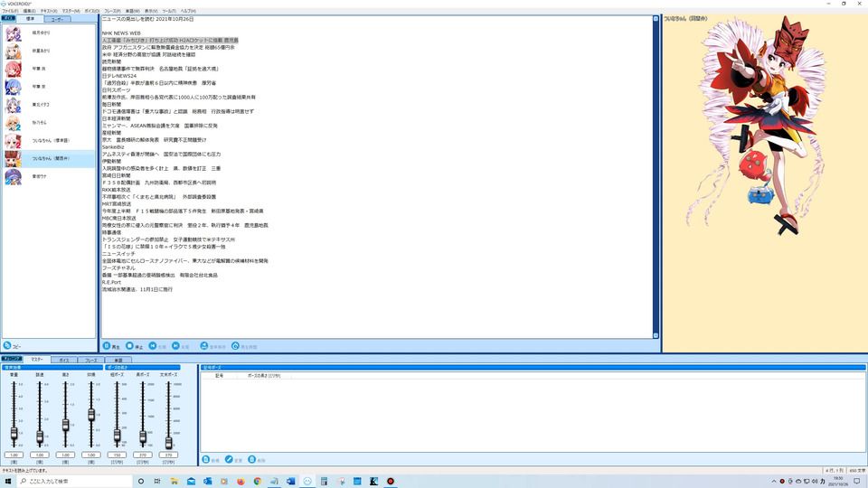Open File Explorer from the taskbar
868x488 pixels.
click(174, 482)
